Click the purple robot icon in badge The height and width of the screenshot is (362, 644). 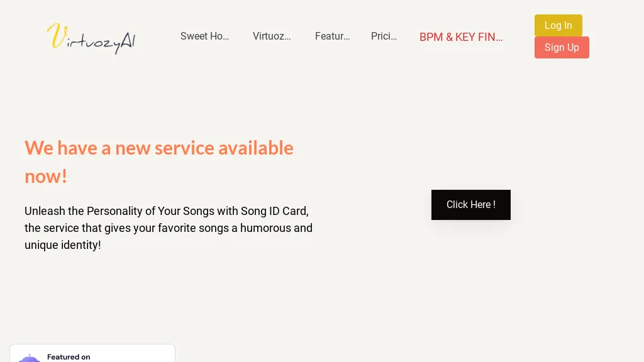coord(30,357)
